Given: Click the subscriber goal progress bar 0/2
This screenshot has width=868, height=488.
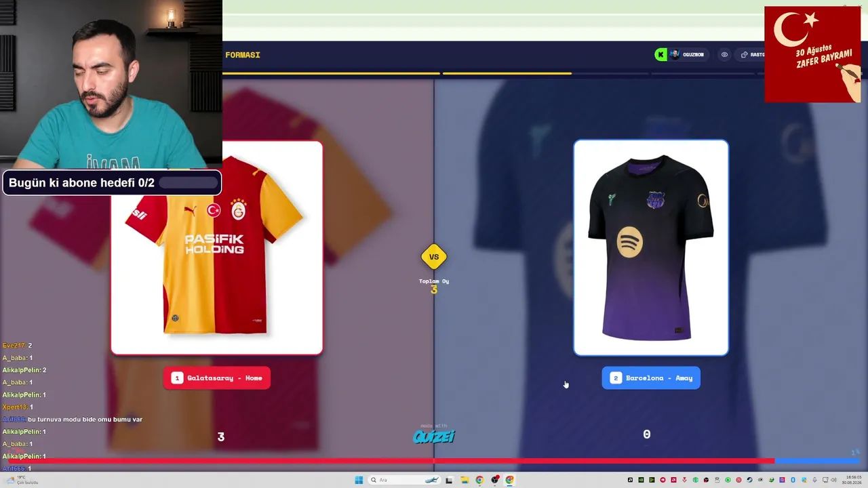Looking at the screenshot, I should click(x=189, y=183).
